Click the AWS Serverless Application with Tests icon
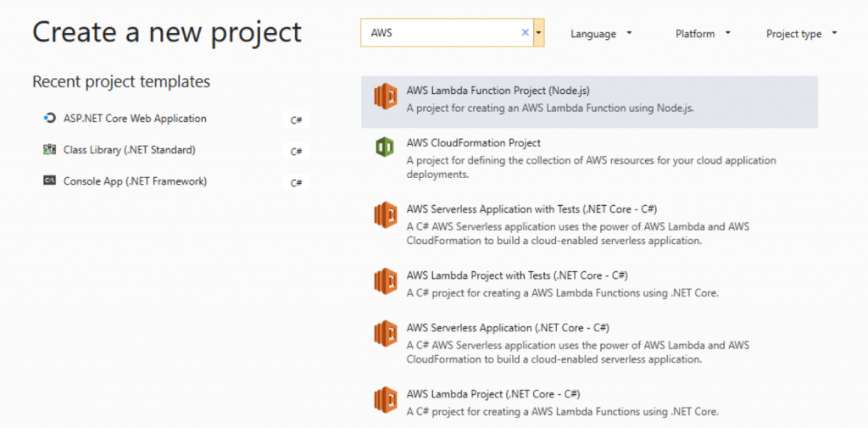 [x=386, y=214]
